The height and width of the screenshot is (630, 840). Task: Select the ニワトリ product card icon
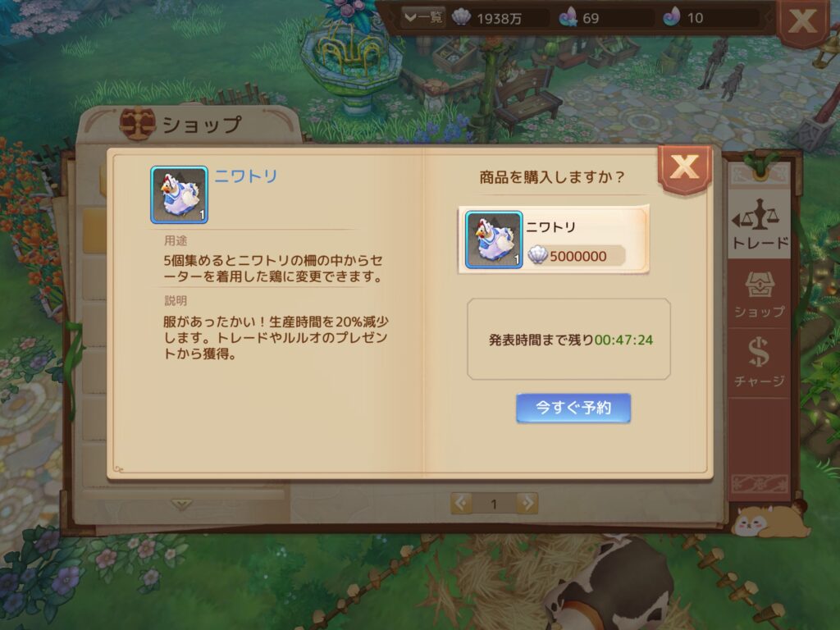pyautogui.click(x=493, y=240)
